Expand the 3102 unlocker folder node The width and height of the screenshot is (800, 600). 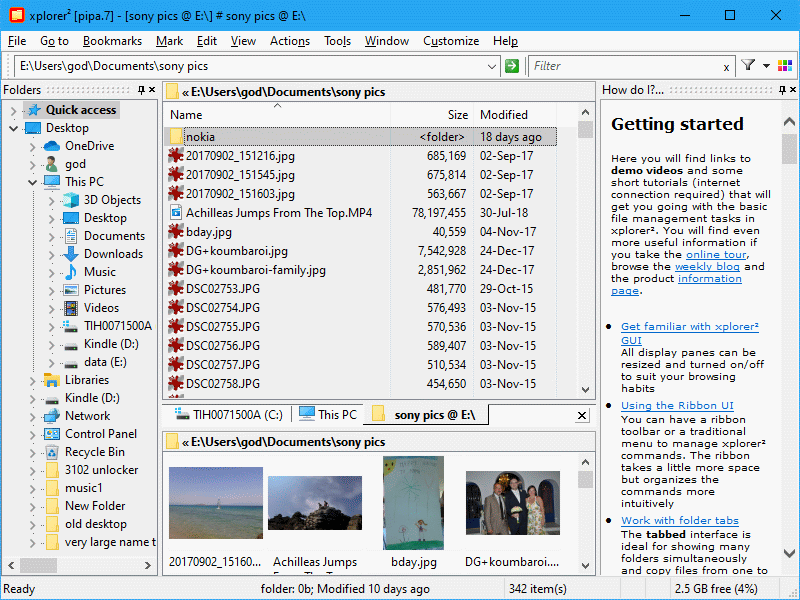coord(33,471)
